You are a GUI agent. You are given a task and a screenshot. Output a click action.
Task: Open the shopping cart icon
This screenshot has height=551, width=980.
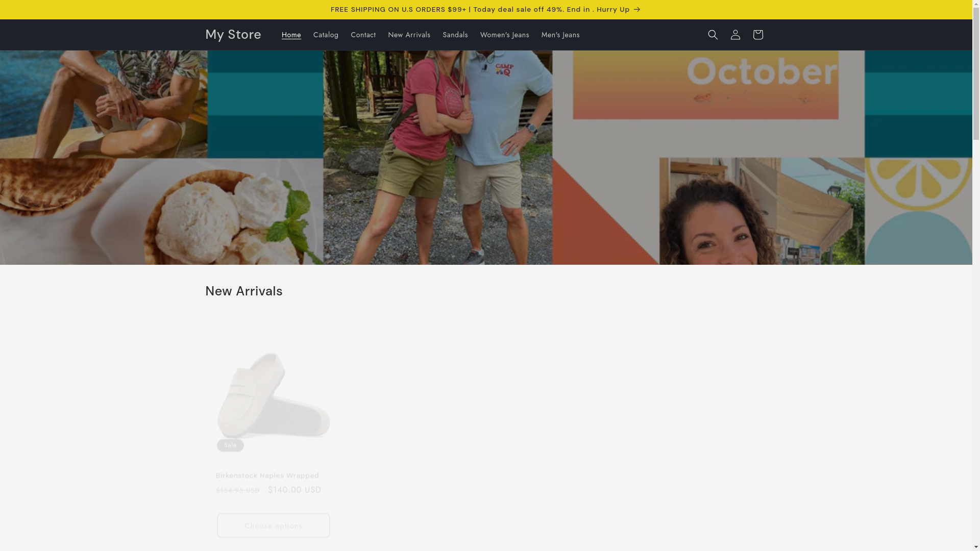[757, 35]
